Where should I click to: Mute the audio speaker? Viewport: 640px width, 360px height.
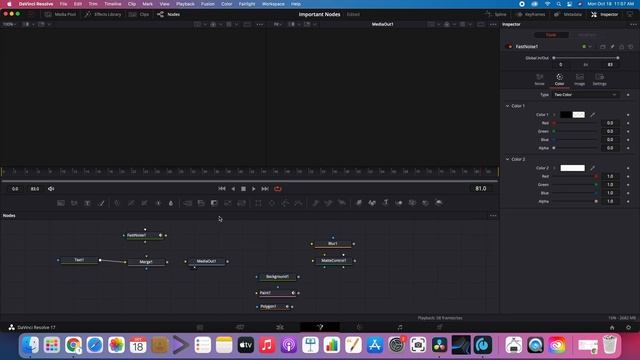[x=51, y=189]
